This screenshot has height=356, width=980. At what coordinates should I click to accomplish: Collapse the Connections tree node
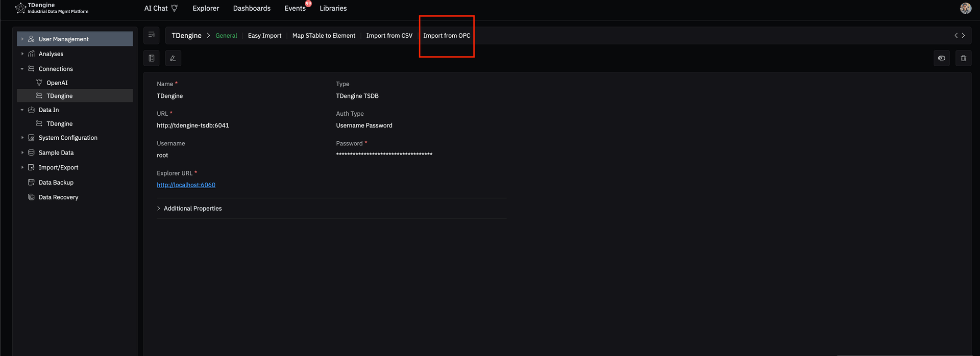pos(22,69)
